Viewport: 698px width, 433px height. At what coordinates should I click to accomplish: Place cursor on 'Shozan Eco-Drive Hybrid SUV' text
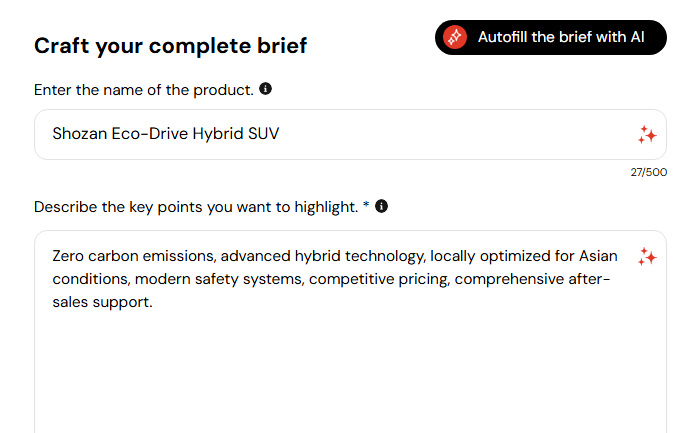[x=166, y=134]
